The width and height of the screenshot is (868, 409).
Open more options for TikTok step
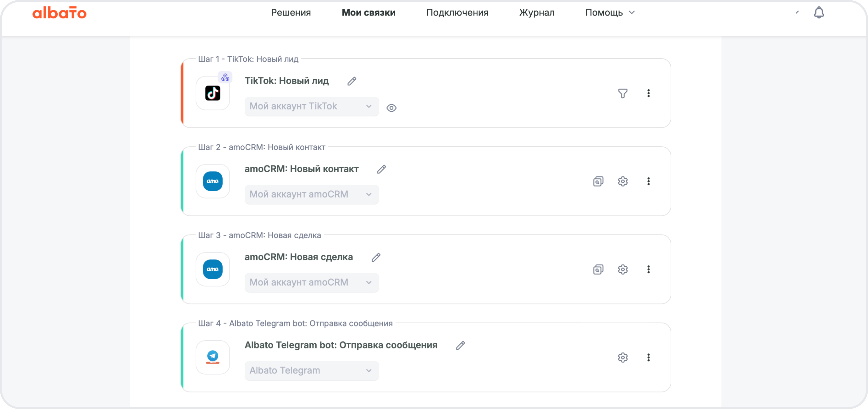648,93
